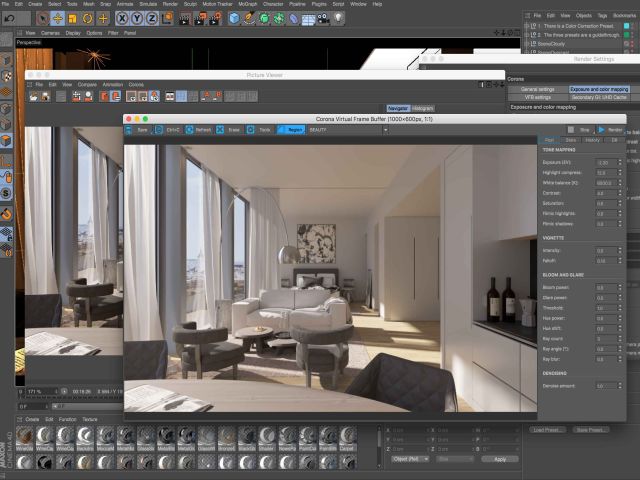Viewport: 640px width, 480px height.
Task: Click Render View clapperboard icon
Action: (x=184, y=18)
